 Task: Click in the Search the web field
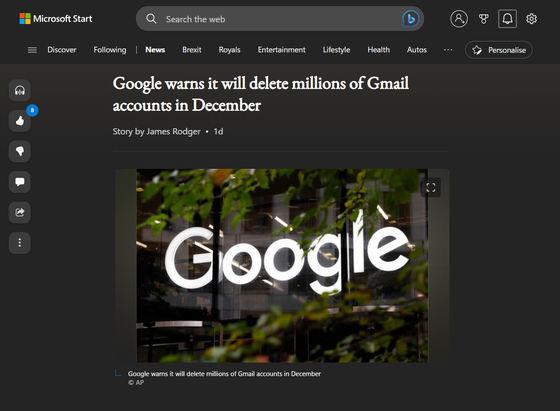[280, 19]
